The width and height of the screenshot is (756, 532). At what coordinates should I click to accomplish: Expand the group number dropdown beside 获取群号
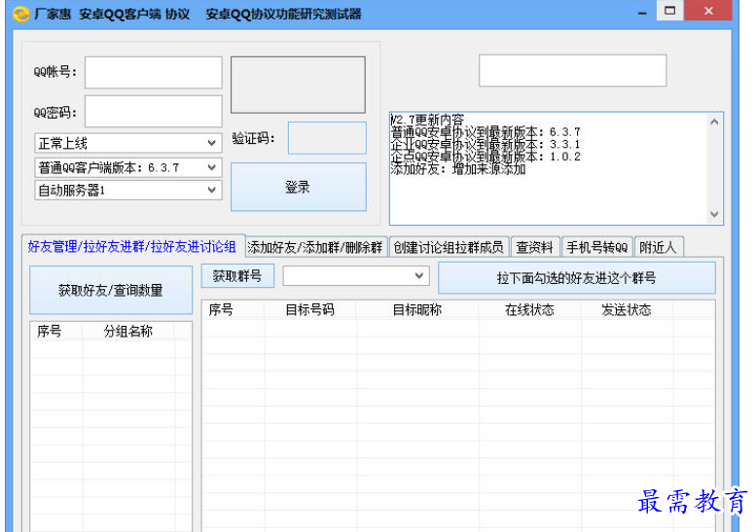[356, 276]
